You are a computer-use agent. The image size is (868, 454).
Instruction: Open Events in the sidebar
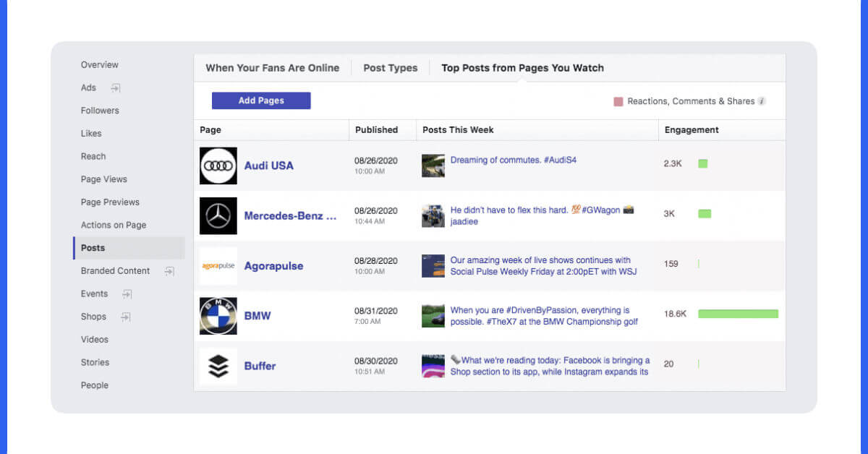tap(94, 294)
